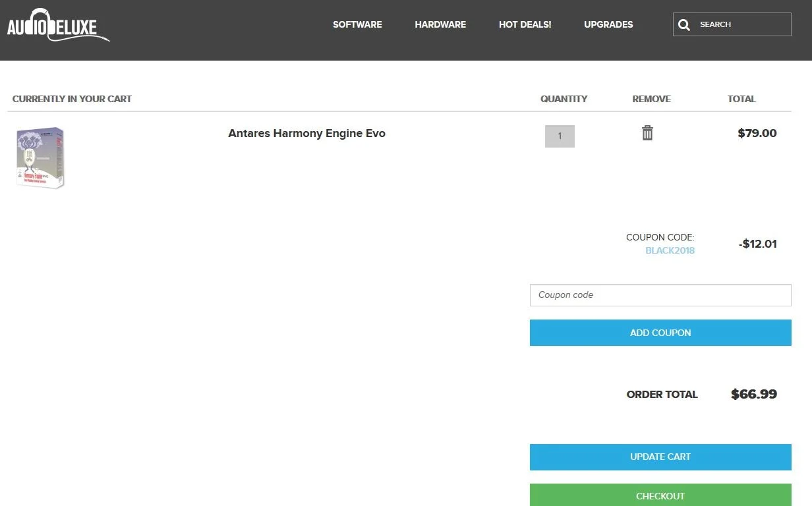Go to Hot Deals! page

pyautogui.click(x=525, y=24)
